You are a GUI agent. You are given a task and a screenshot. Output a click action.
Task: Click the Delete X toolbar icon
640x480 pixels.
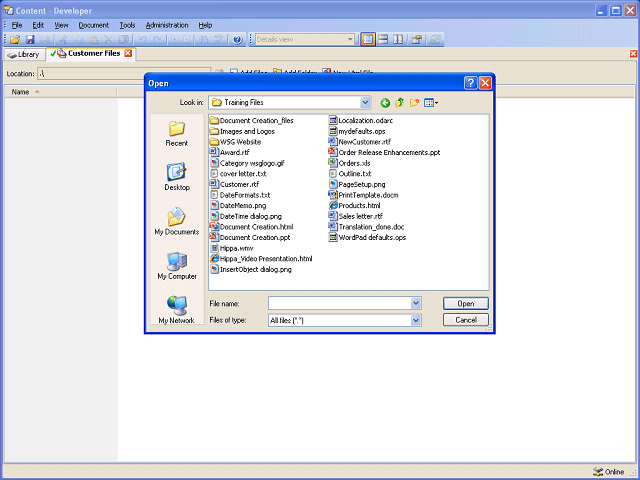tap(108, 40)
